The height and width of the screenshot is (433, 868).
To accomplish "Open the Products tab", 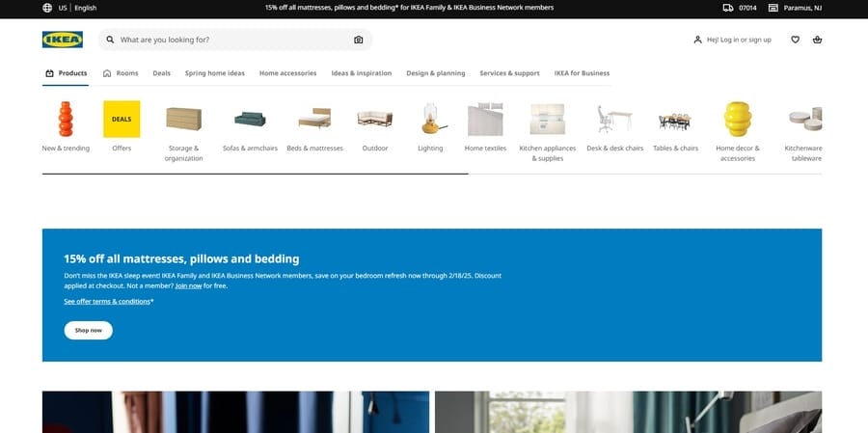I will 66,73.
